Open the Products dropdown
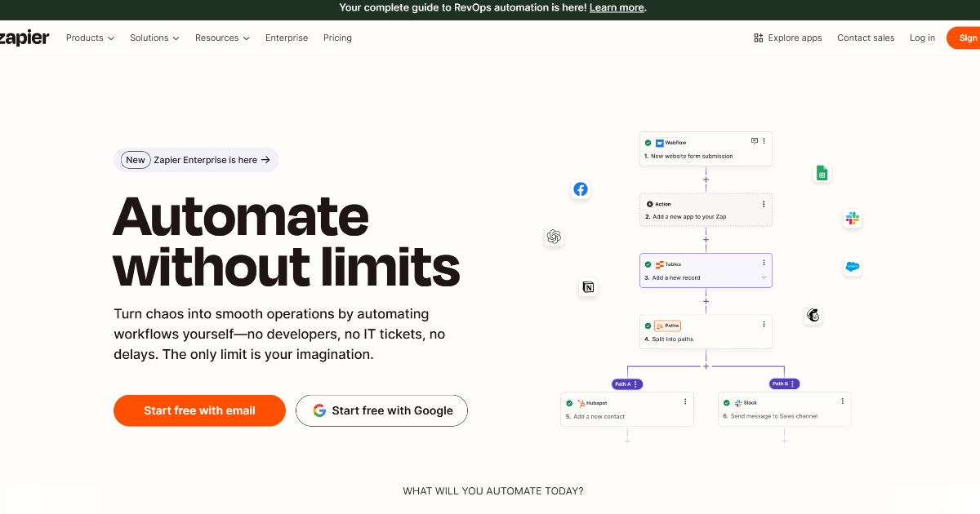The width and height of the screenshot is (980, 514). point(90,38)
